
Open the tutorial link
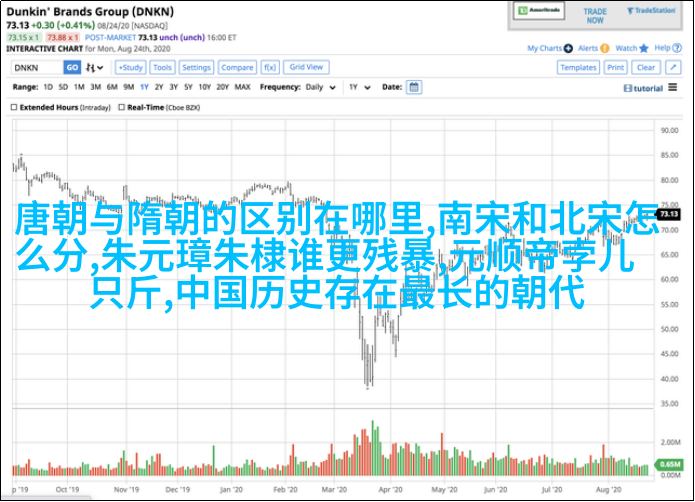(x=643, y=88)
